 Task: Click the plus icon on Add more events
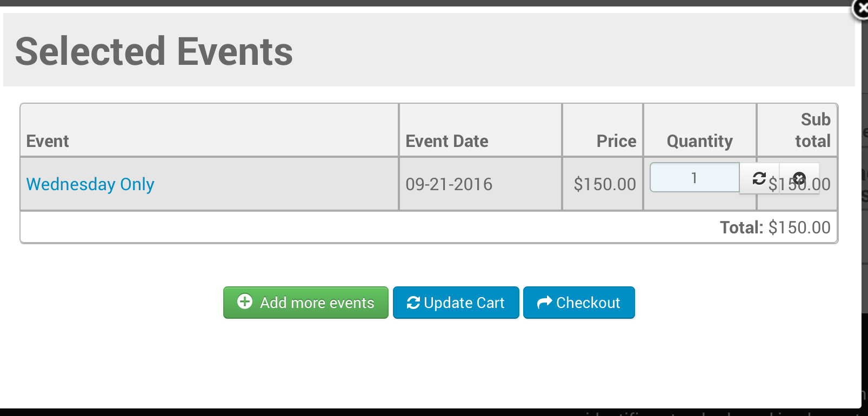pos(245,301)
